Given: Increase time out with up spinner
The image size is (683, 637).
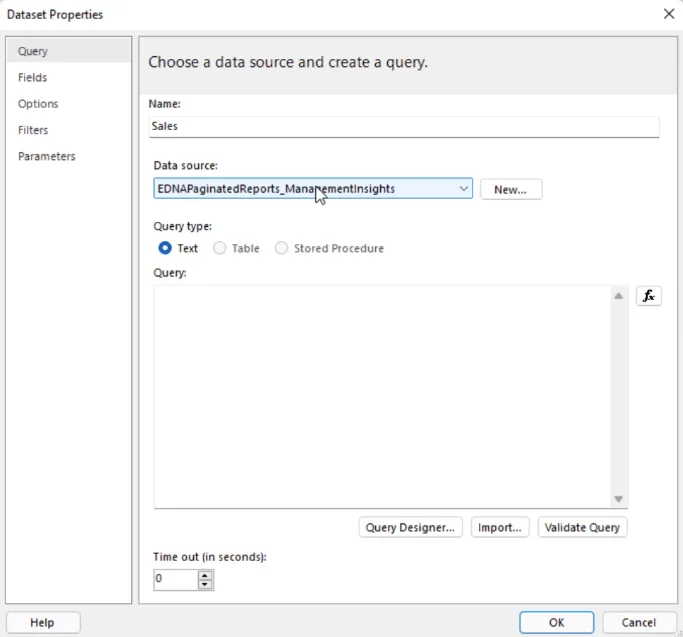Looking at the screenshot, I should coord(205,576).
